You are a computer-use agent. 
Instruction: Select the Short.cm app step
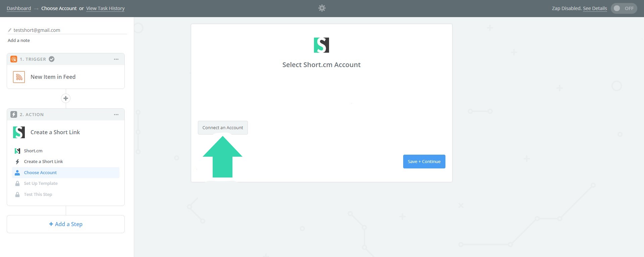[x=33, y=151]
